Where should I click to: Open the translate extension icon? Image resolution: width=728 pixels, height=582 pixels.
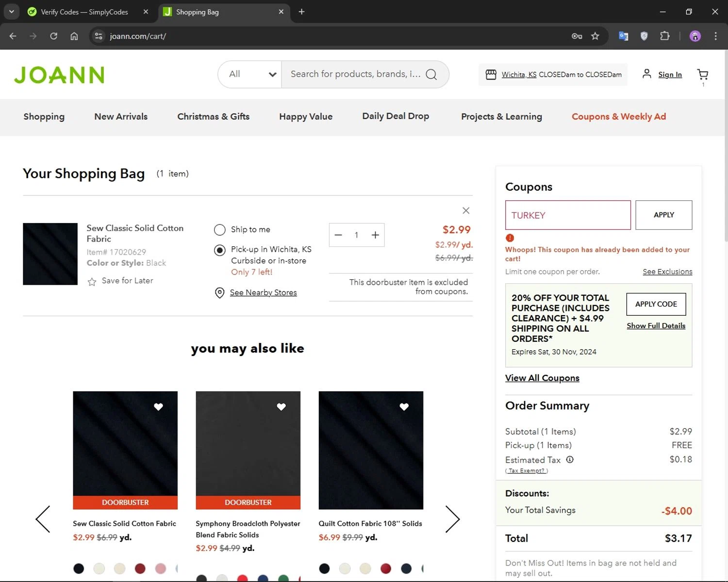pyautogui.click(x=624, y=36)
